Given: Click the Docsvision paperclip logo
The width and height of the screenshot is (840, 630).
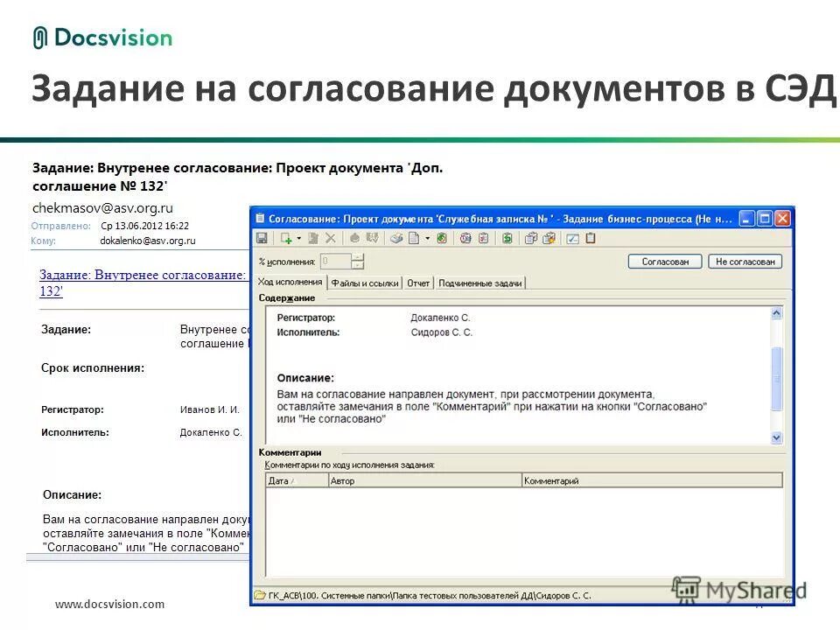Looking at the screenshot, I should [38, 38].
